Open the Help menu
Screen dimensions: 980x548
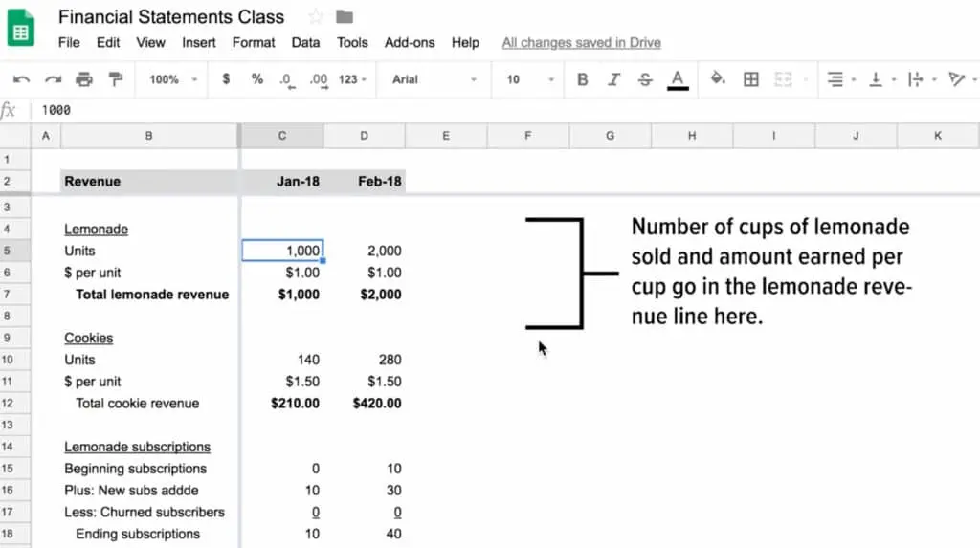point(465,42)
